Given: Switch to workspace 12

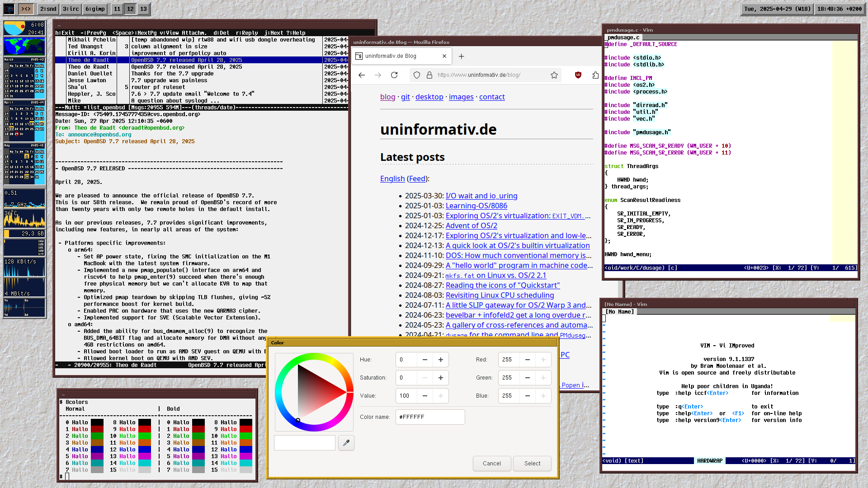Looking at the screenshot, I should coord(130,9).
